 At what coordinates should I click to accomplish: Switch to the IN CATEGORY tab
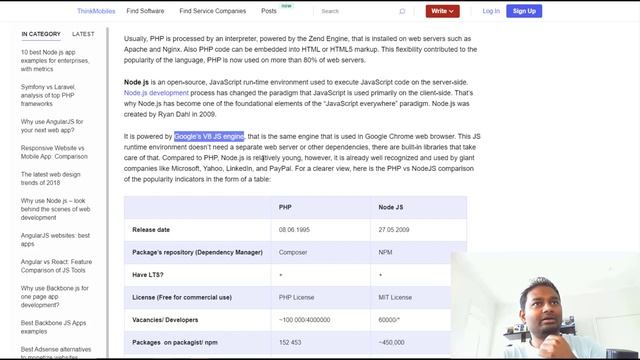(x=41, y=34)
